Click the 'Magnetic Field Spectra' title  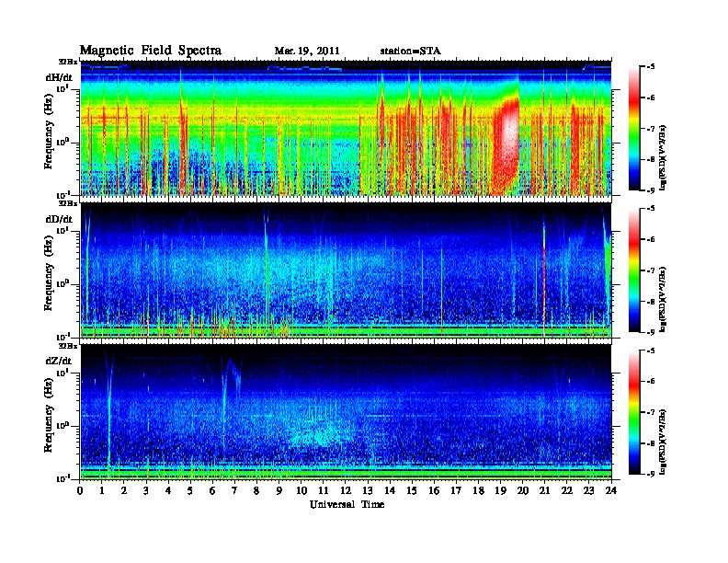[x=151, y=51]
